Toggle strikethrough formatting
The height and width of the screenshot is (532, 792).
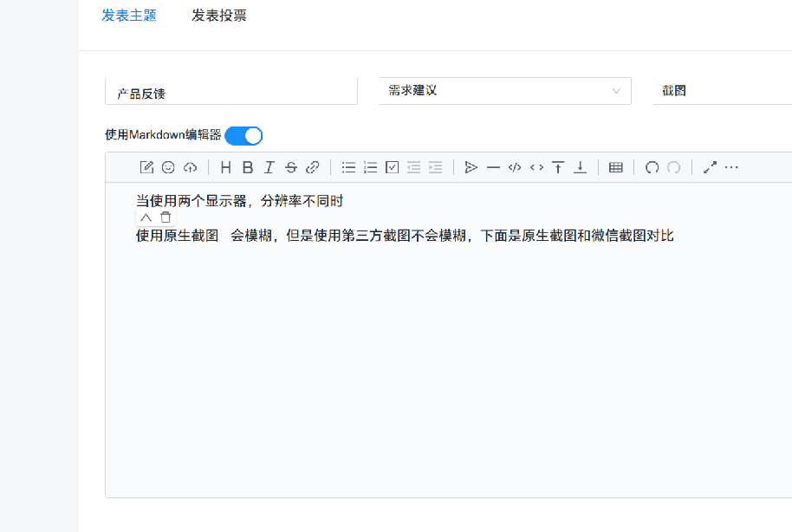pyautogui.click(x=291, y=167)
